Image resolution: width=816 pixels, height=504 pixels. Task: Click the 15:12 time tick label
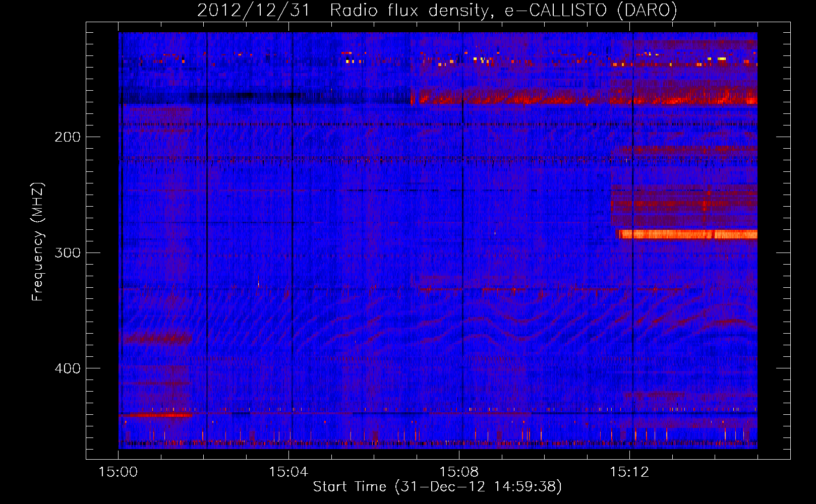(629, 472)
